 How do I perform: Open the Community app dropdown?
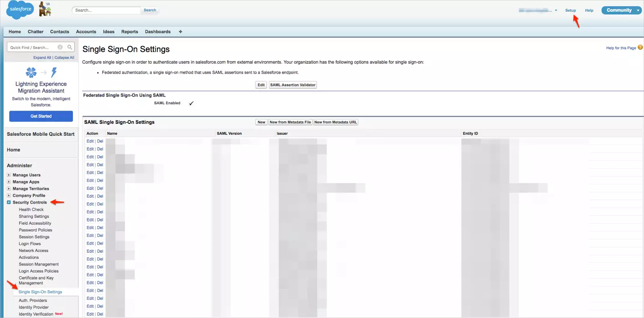click(x=638, y=10)
